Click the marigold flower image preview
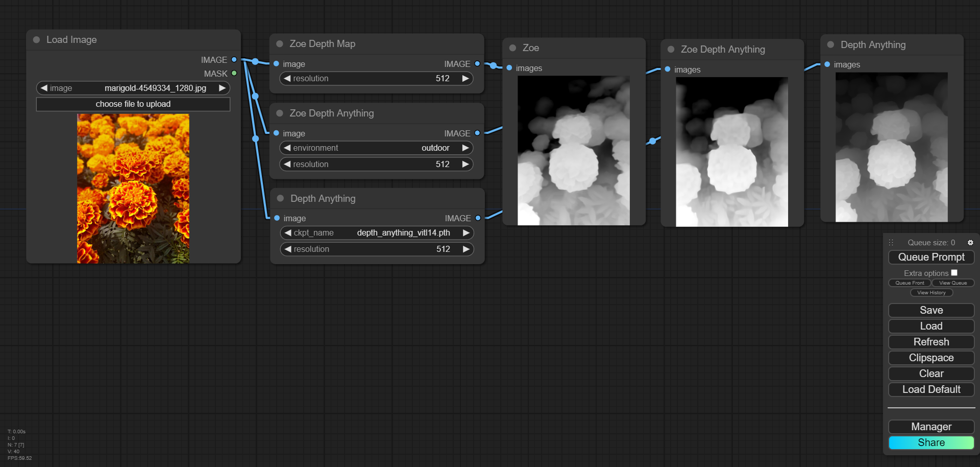This screenshot has height=467, width=980. pos(133,189)
